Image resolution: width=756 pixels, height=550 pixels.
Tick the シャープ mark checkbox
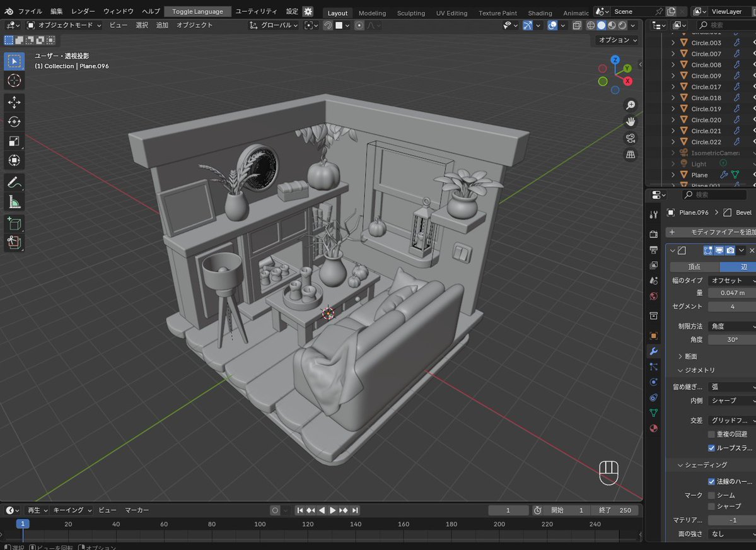click(711, 506)
